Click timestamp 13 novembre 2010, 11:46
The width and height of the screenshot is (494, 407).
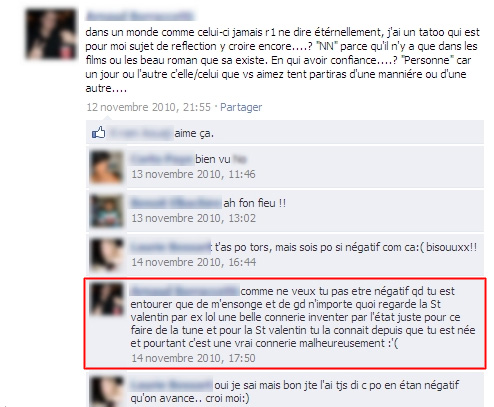click(x=193, y=174)
